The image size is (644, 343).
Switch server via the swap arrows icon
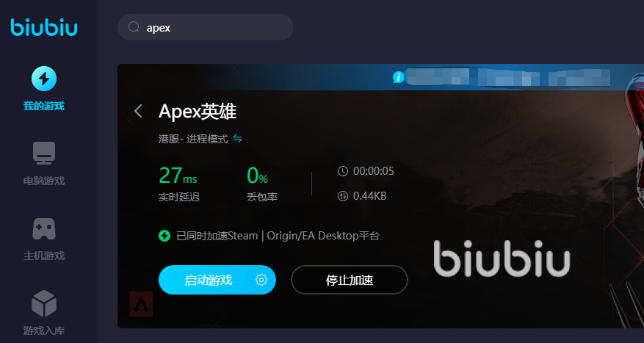point(237,138)
